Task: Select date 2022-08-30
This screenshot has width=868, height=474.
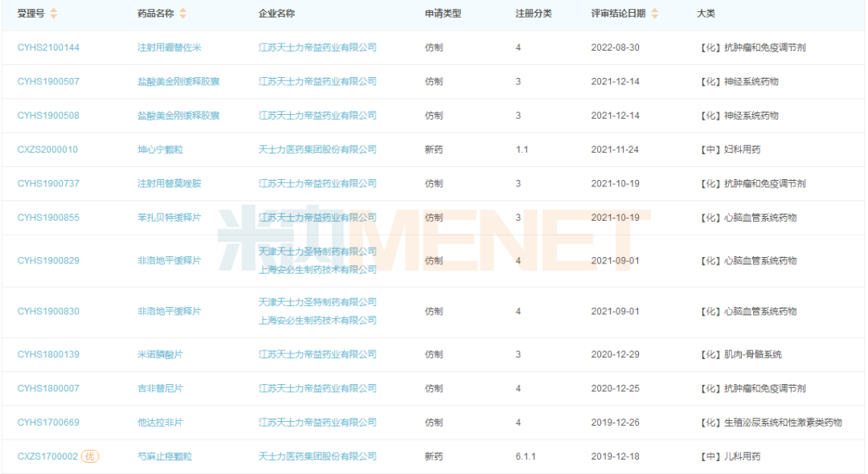Action: pos(615,47)
